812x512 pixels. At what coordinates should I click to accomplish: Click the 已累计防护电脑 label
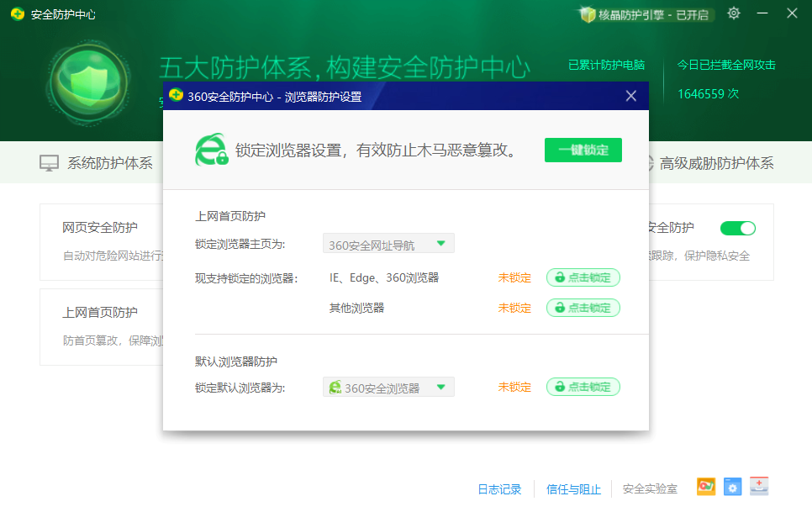[606, 65]
